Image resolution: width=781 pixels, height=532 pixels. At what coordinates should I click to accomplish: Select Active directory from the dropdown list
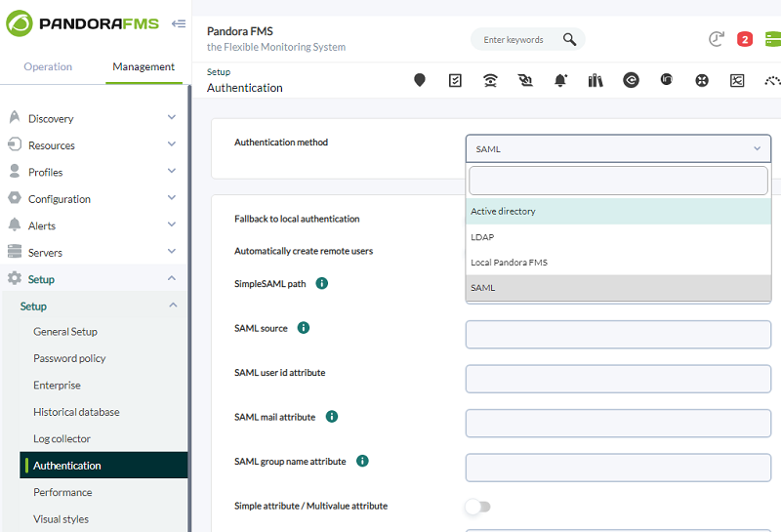pos(618,211)
